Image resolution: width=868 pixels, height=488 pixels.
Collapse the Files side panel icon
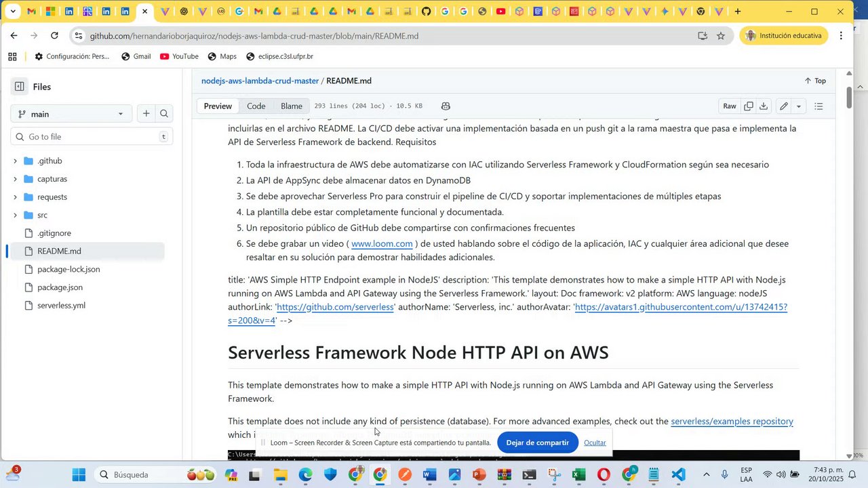[20, 86]
